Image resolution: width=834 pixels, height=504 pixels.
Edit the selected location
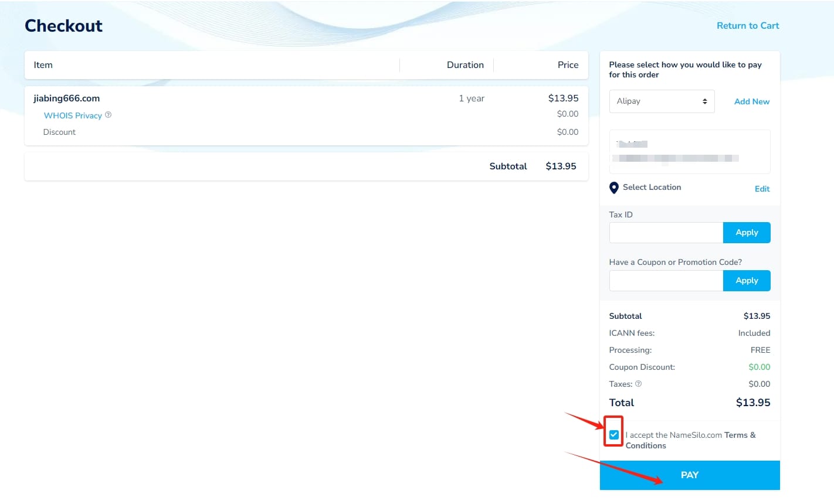[762, 189]
